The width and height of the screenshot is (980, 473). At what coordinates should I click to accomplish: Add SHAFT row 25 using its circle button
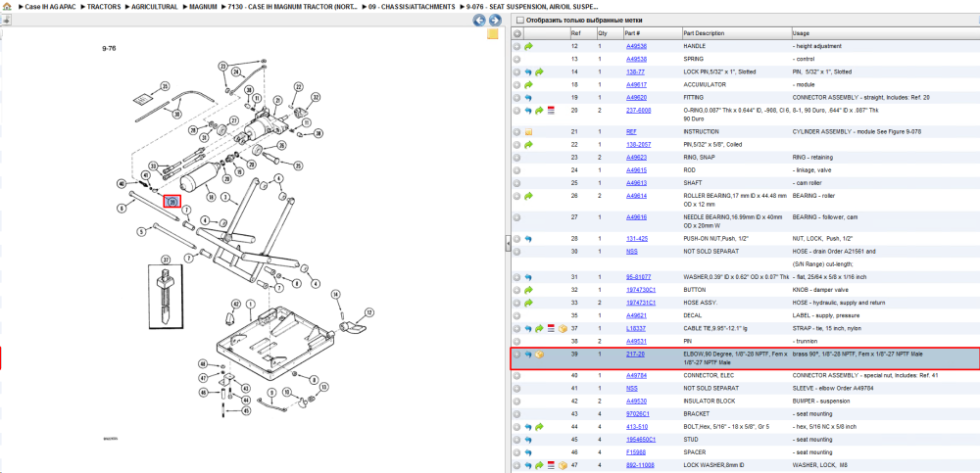point(516,183)
